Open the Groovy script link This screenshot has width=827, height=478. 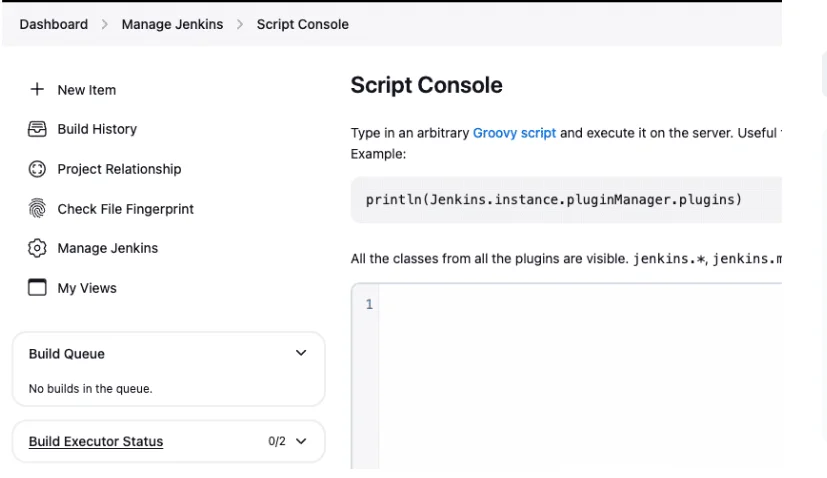[x=514, y=133]
